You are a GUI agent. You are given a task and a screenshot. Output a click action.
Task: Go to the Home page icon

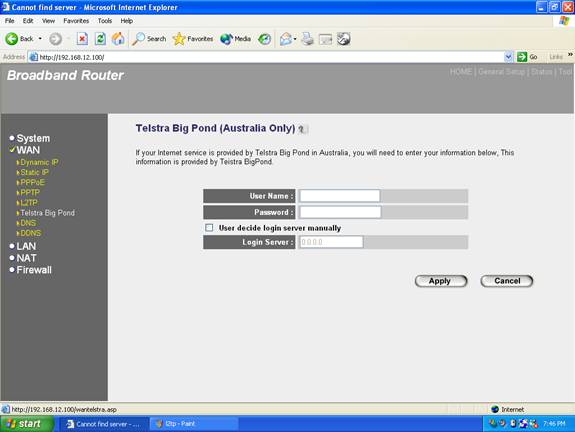pyautogui.click(x=118, y=39)
